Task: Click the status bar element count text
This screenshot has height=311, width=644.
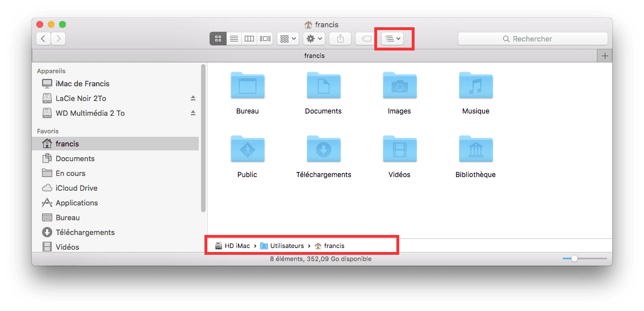Action: click(x=321, y=259)
